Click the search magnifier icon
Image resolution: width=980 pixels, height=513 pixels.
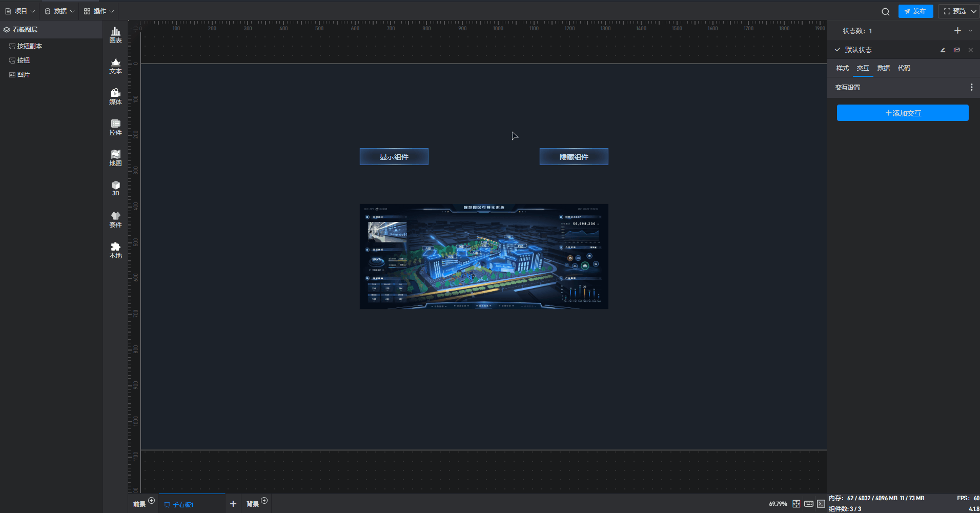(885, 12)
